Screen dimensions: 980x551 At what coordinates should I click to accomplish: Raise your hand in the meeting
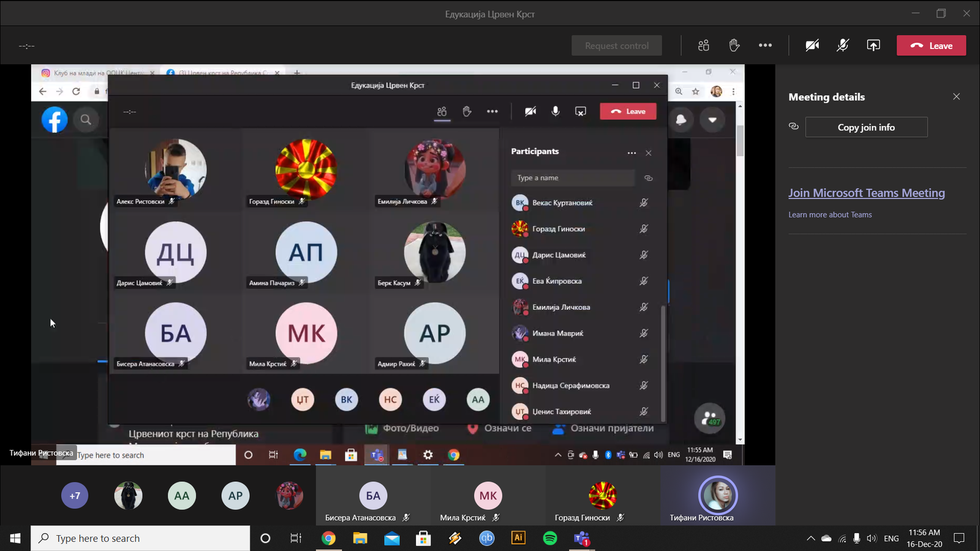pos(734,45)
